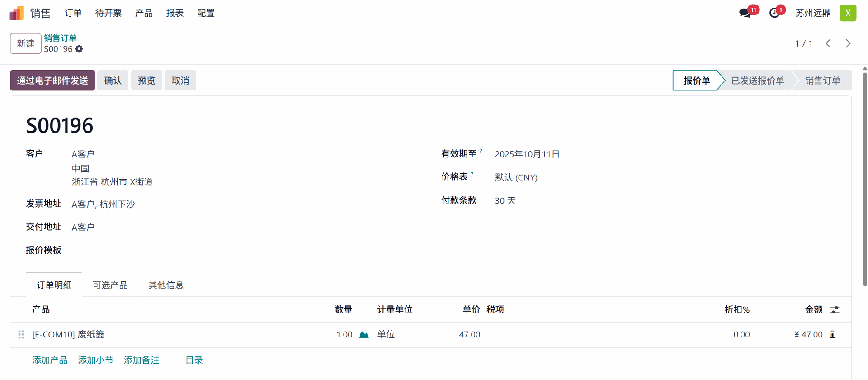The height and width of the screenshot is (380, 868).
Task: Open the 配置 menu
Action: point(206,13)
